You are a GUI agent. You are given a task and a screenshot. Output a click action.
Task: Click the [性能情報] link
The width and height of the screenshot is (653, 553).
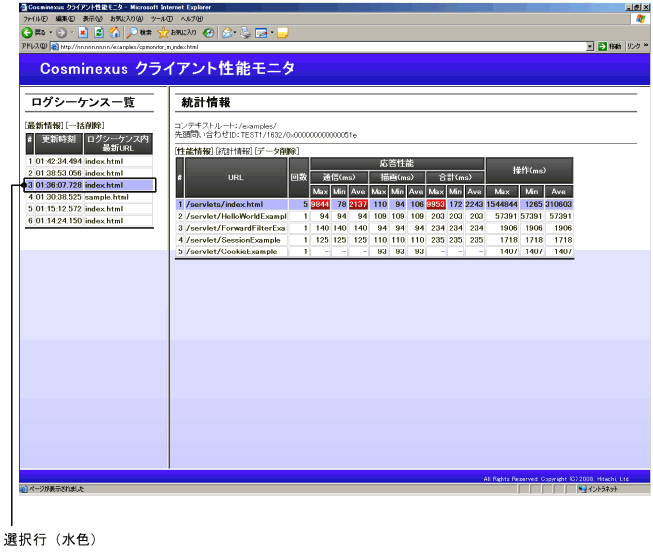tap(194, 151)
